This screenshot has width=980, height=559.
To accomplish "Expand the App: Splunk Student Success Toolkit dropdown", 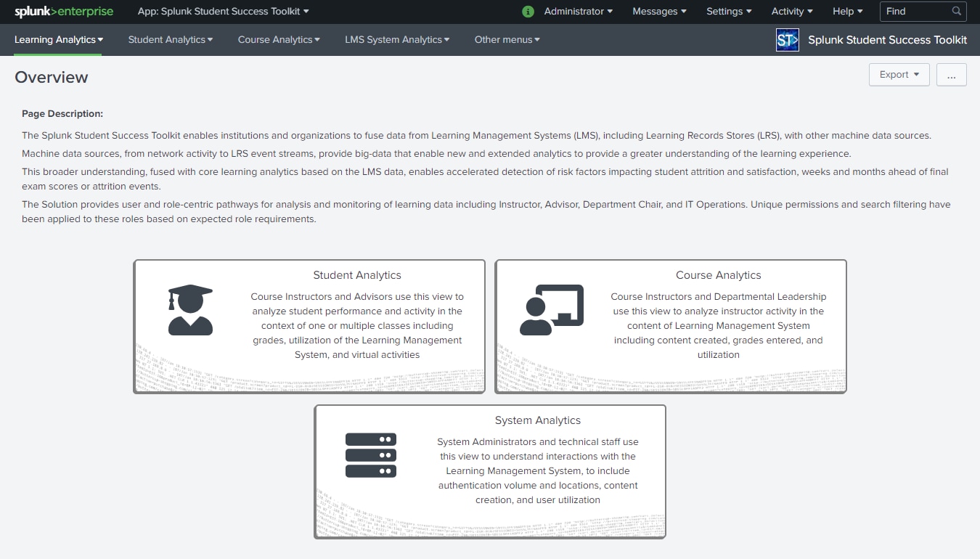I will pyautogui.click(x=223, y=12).
